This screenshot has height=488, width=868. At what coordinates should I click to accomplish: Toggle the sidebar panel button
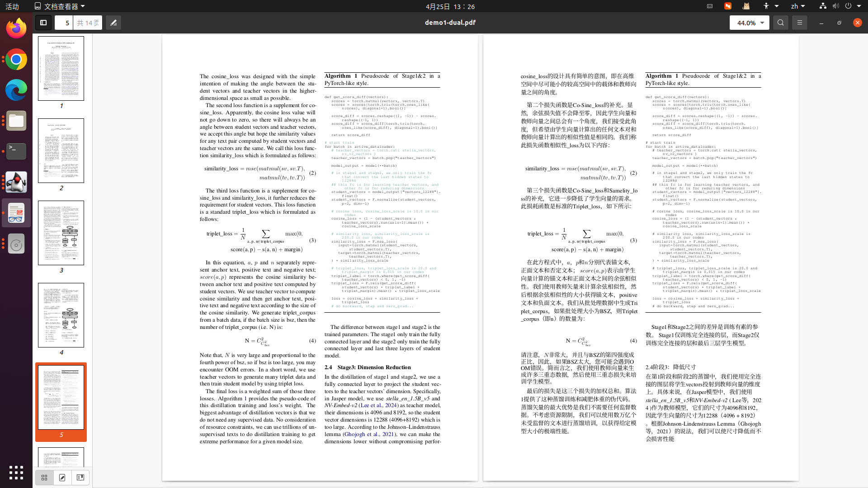coord(43,23)
